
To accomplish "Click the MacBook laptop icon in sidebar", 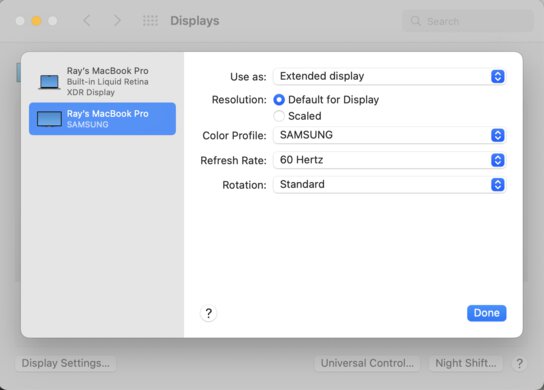I will [x=49, y=82].
